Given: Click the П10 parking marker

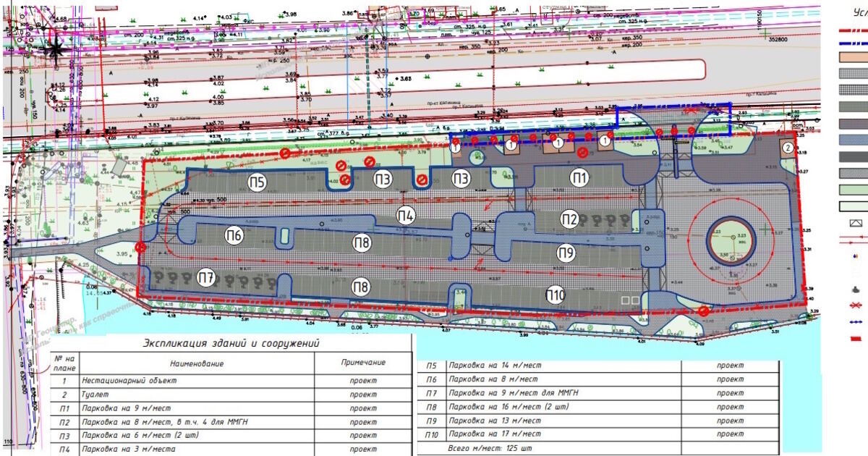Looking at the screenshot, I should point(556,294).
